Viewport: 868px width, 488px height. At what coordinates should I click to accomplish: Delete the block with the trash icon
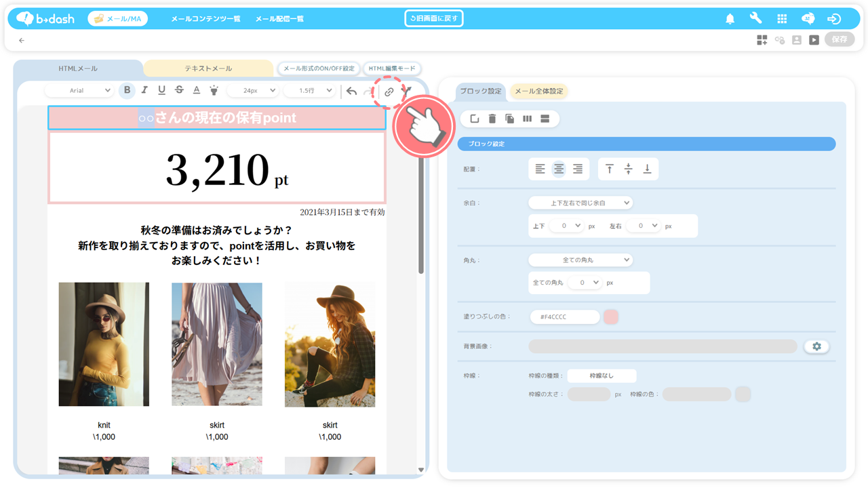tap(492, 119)
